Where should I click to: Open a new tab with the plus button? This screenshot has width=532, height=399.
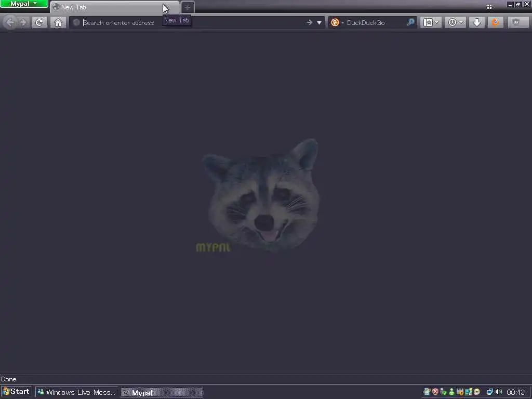[188, 7]
